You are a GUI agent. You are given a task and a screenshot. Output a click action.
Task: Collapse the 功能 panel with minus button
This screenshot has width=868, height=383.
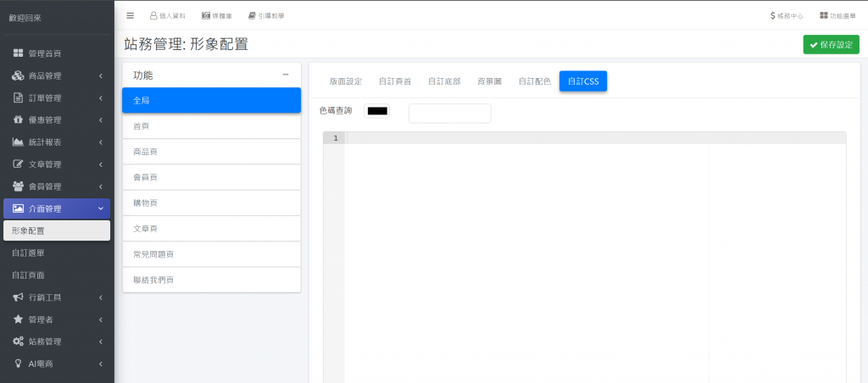[x=286, y=75]
